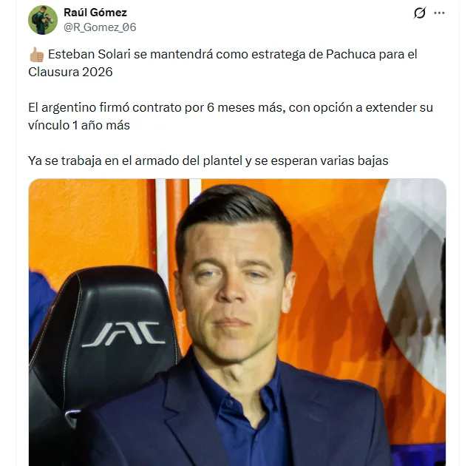476x466 pixels.
Task: Click the 'vínculo 1 año más' line
Action: click(x=79, y=125)
